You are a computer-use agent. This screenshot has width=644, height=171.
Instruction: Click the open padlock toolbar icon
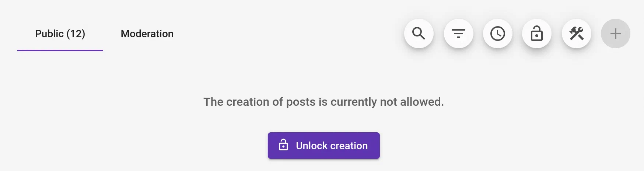pos(537,34)
